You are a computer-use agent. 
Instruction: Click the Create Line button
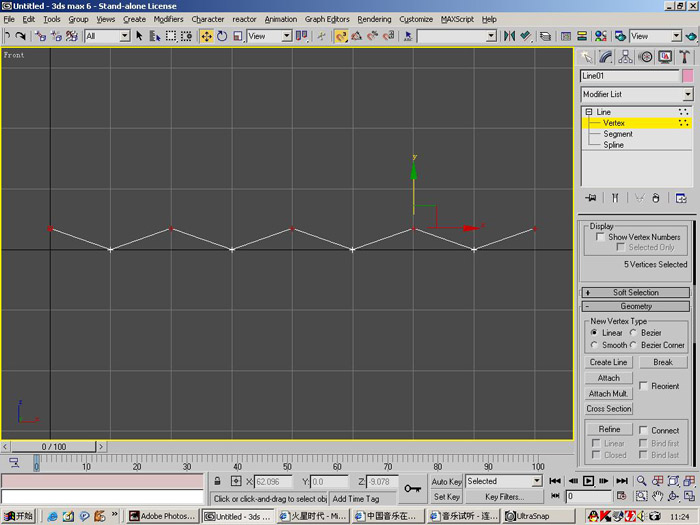(x=608, y=362)
